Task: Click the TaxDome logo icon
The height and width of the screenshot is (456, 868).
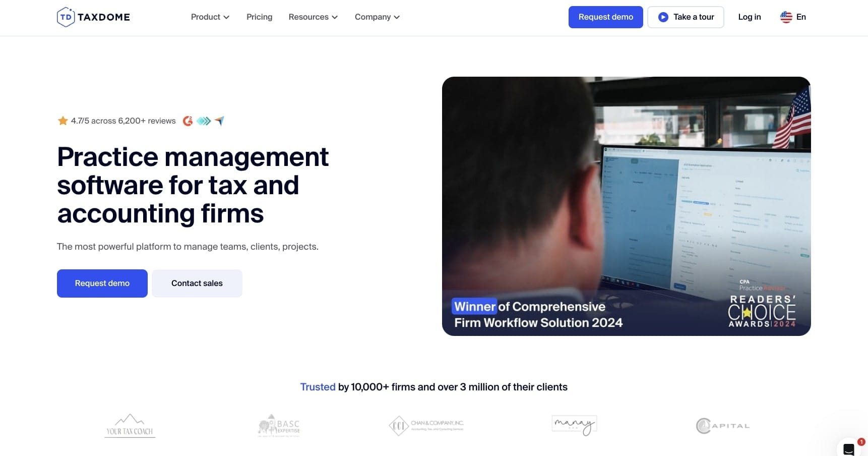Action: (66, 17)
